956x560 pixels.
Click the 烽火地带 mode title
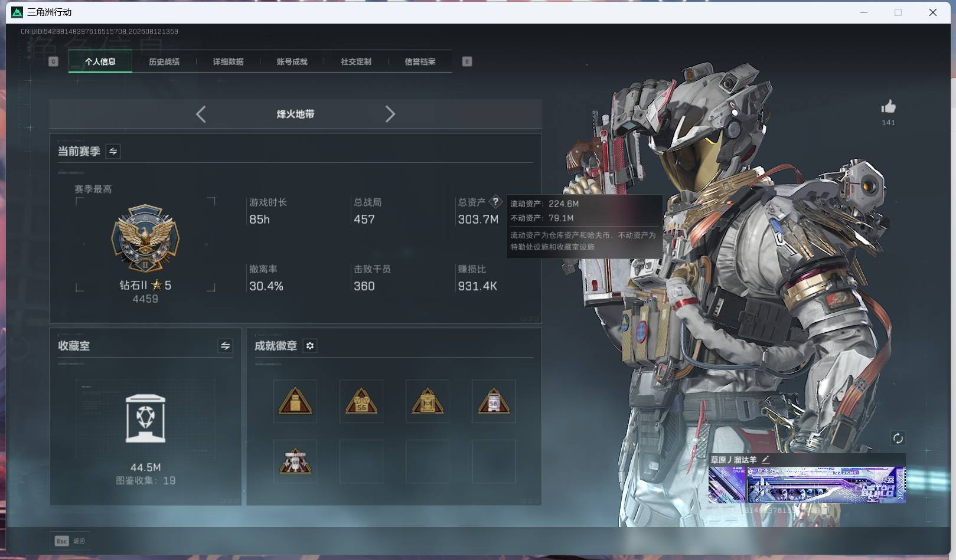pyautogui.click(x=295, y=114)
